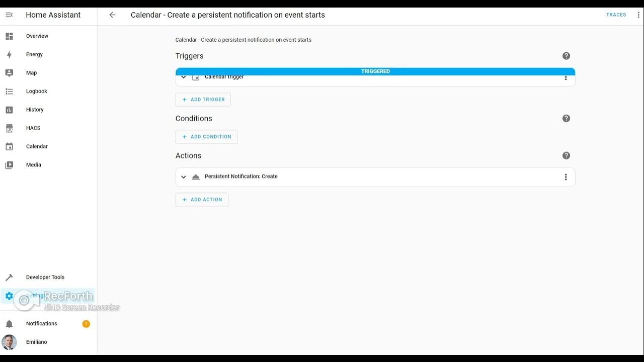Open the History panel

pos(48,110)
